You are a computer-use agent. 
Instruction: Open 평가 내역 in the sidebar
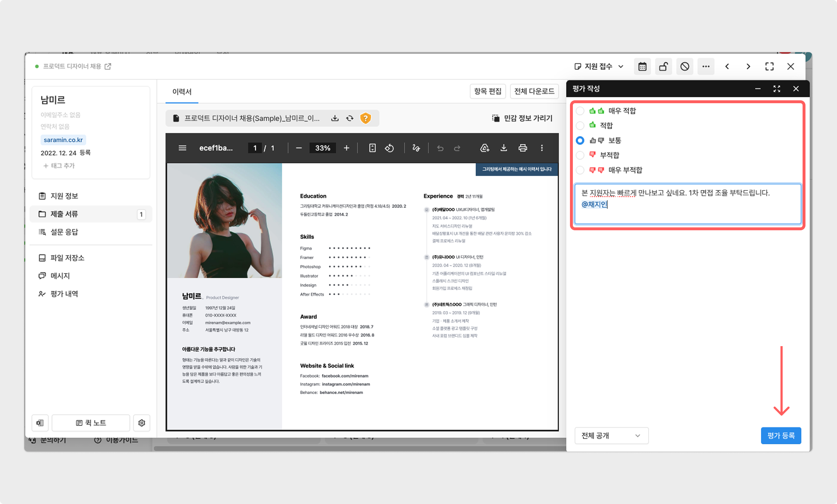click(91, 294)
